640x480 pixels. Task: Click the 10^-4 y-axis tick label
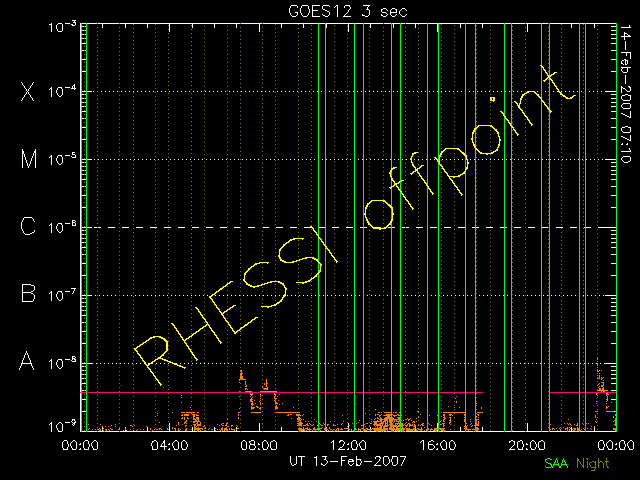(x=62, y=91)
